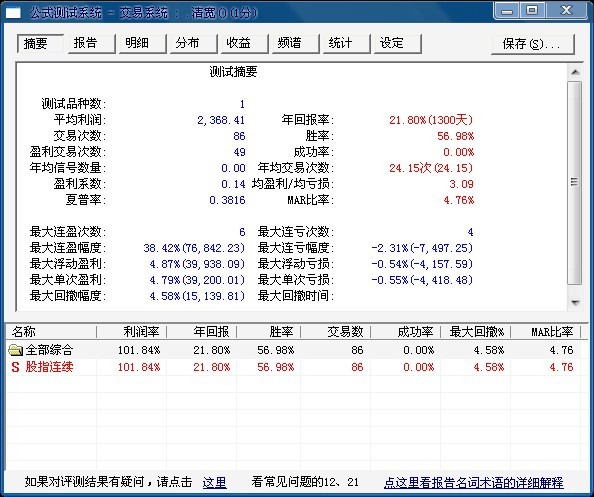This screenshot has height=497, width=594.
Task: Click the summary scrollbar down arrow
Action: [x=575, y=302]
